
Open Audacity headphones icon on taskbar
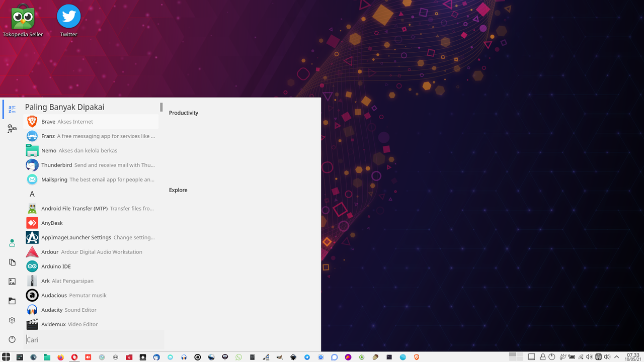coord(184,357)
